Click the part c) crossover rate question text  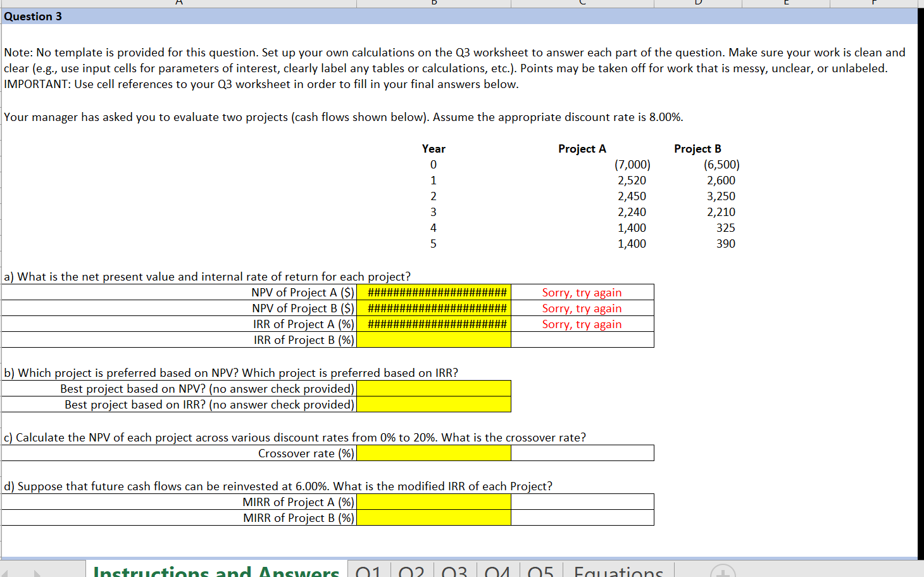[295, 438]
